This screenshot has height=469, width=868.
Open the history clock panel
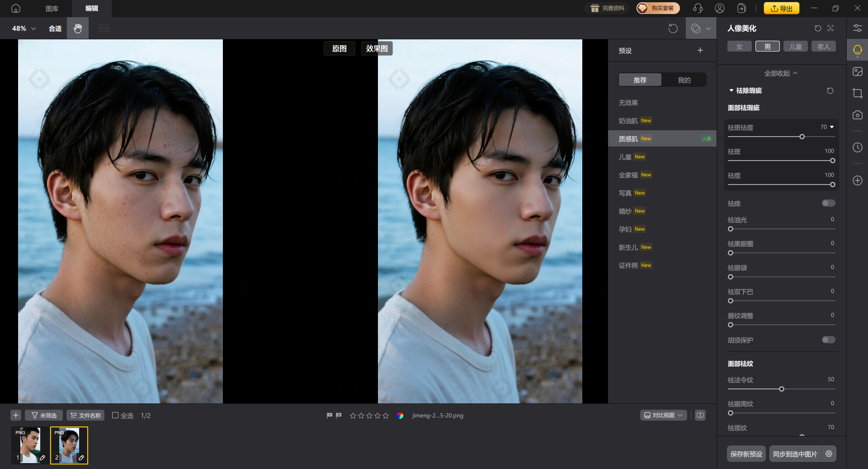857,148
